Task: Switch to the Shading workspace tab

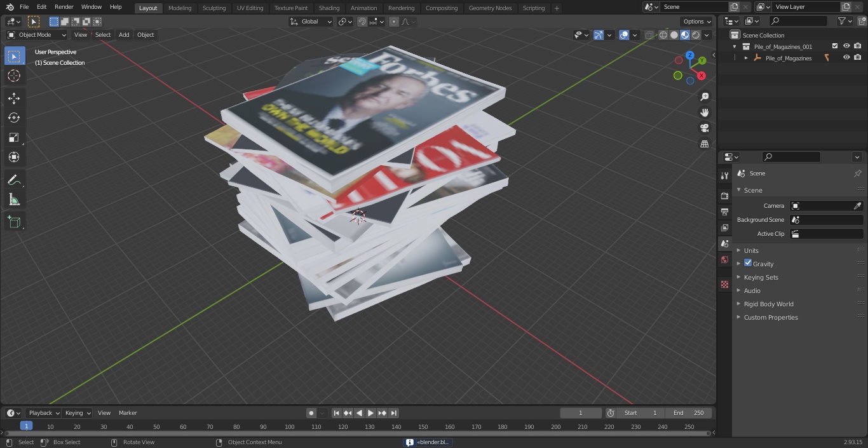Action: [329, 8]
